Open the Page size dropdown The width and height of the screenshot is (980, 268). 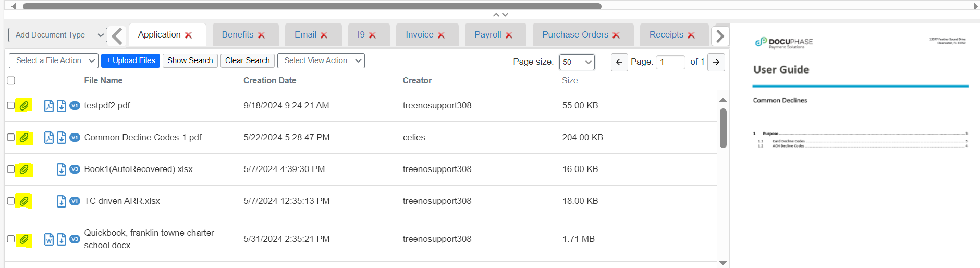tap(577, 62)
